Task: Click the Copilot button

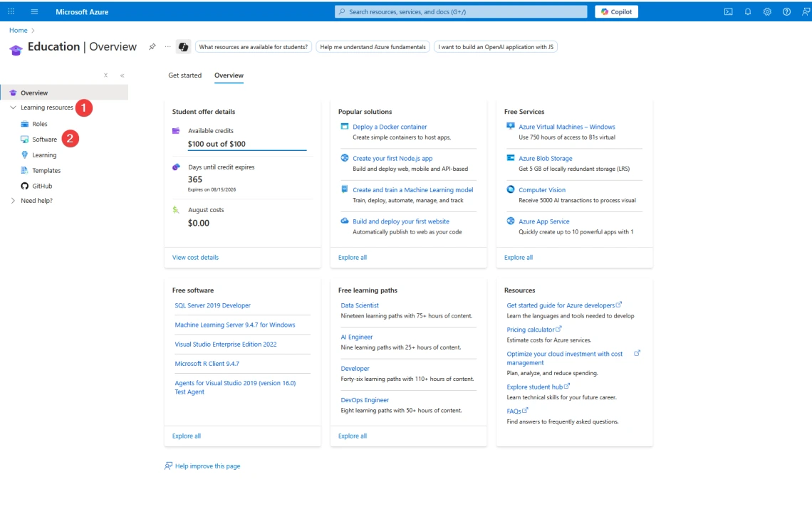Action: [616, 11]
